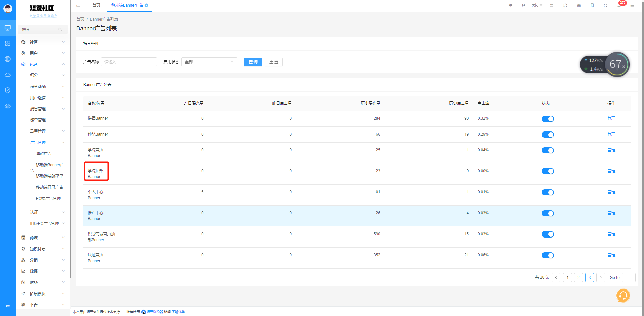Open the 启用状态 dropdown showing 全部
This screenshot has height=316, width=644.
(209, 62)
